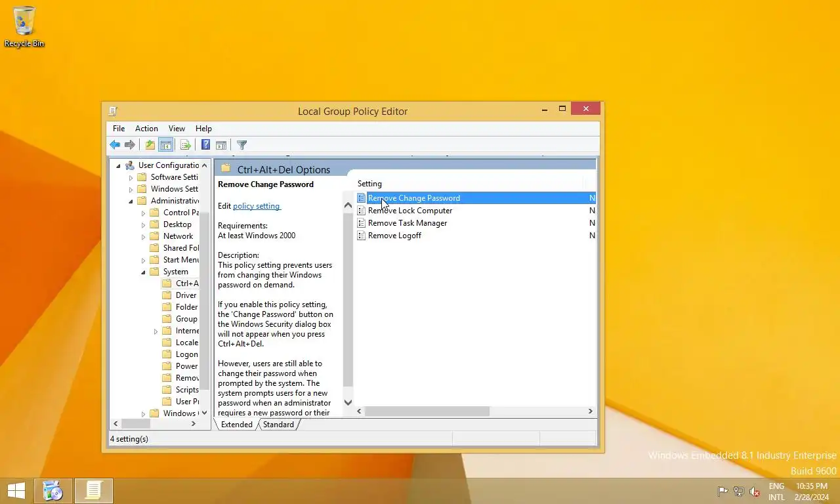The image size is (840, 504).
Task: Click the User Configuration node icon
Action: click(130, 165)
